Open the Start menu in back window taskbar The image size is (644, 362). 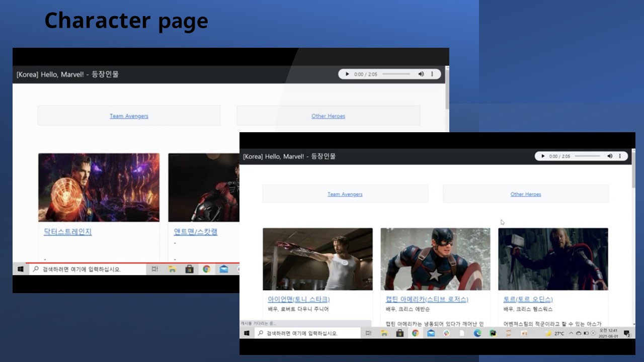point(21,269)
